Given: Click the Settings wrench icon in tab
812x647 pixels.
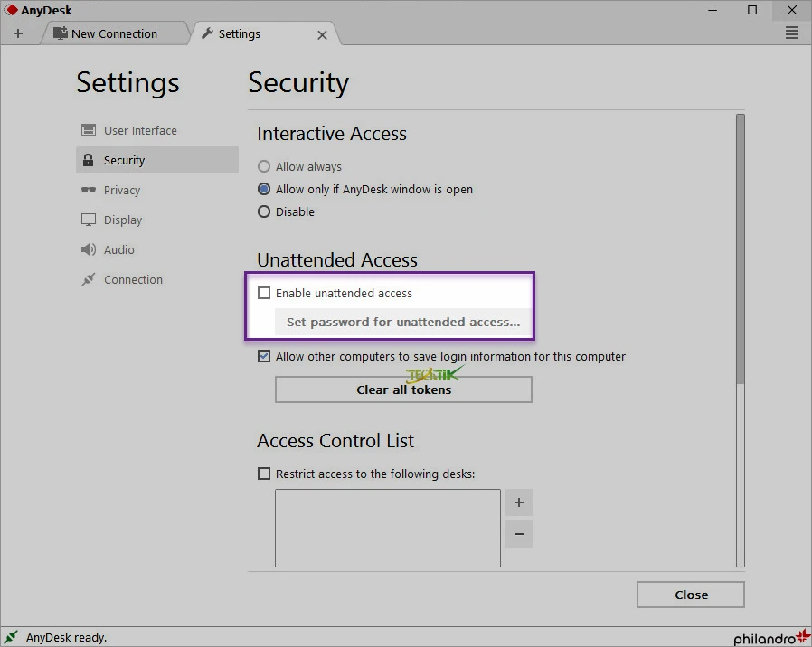Looking at the screenshot, I should coord(207,33).
